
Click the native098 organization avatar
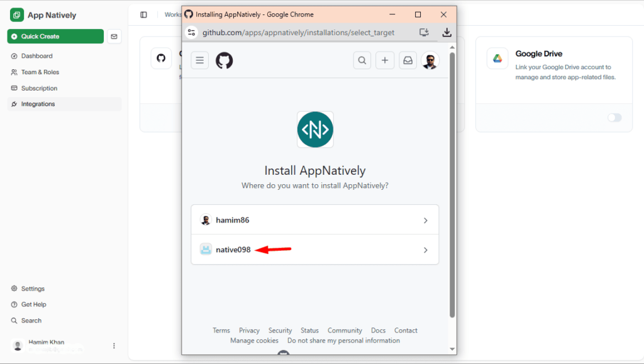206,249
